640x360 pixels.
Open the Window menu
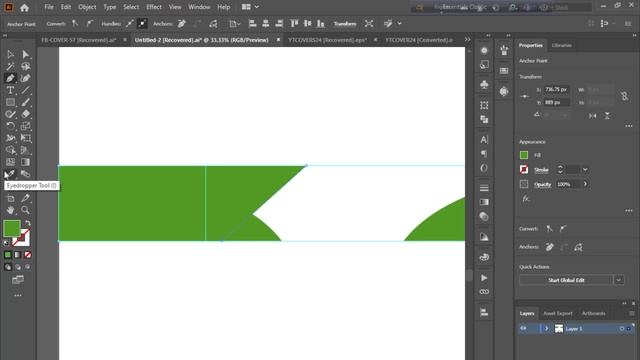(x=199, y=7)
